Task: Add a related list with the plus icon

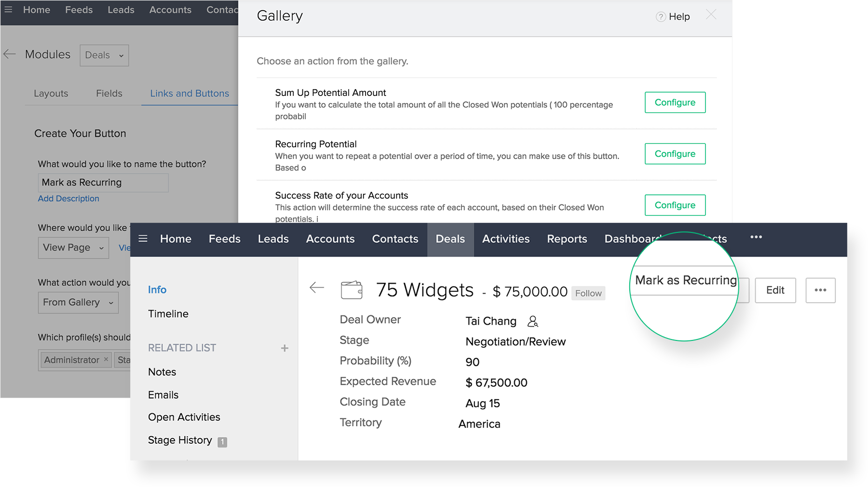Action: 285,348
